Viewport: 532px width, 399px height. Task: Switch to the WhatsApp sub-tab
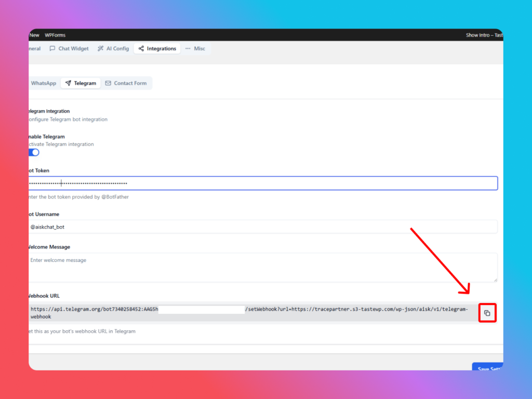pos(43,83)
